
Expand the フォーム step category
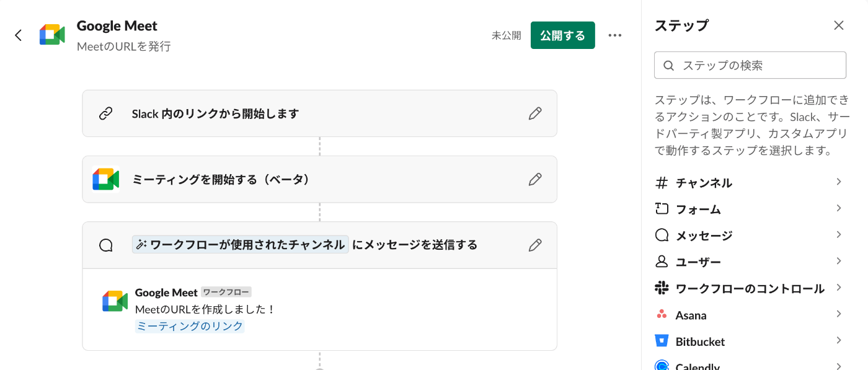[750, 209]
